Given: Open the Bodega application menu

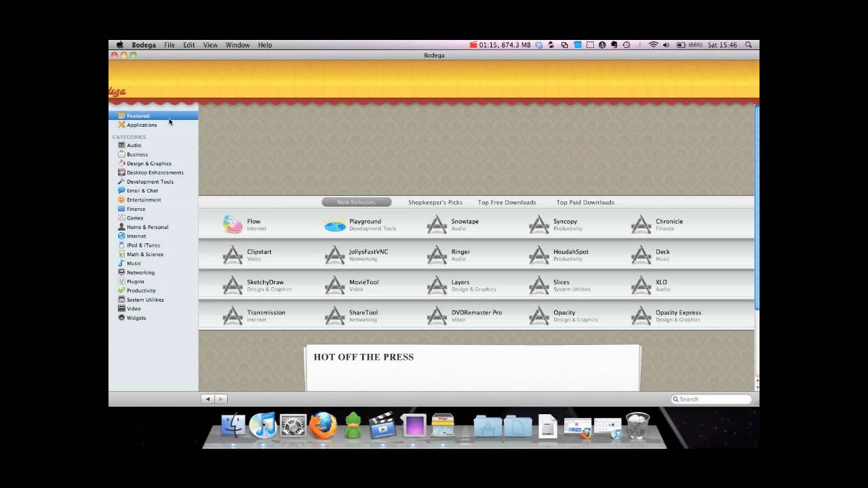Looking at the screenshot, I should click(x=144, y=45).
